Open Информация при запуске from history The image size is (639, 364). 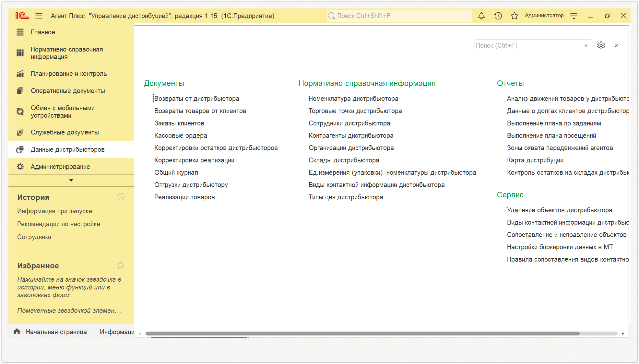(x=54, y=211)
